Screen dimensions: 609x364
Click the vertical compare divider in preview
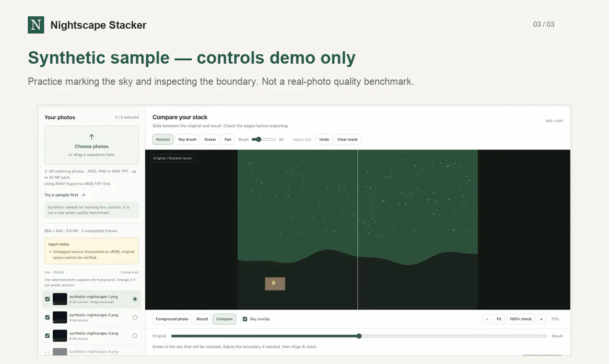[x=358, y=230]
